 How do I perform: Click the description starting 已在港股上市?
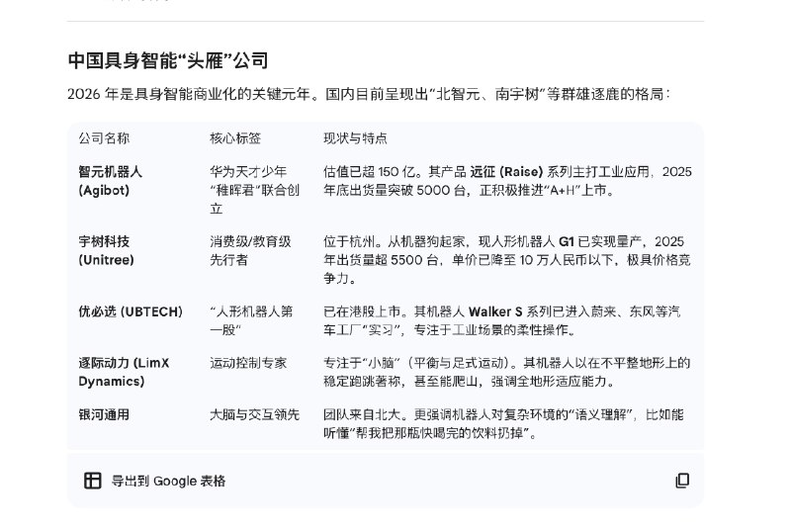click(x=502, y=320)
